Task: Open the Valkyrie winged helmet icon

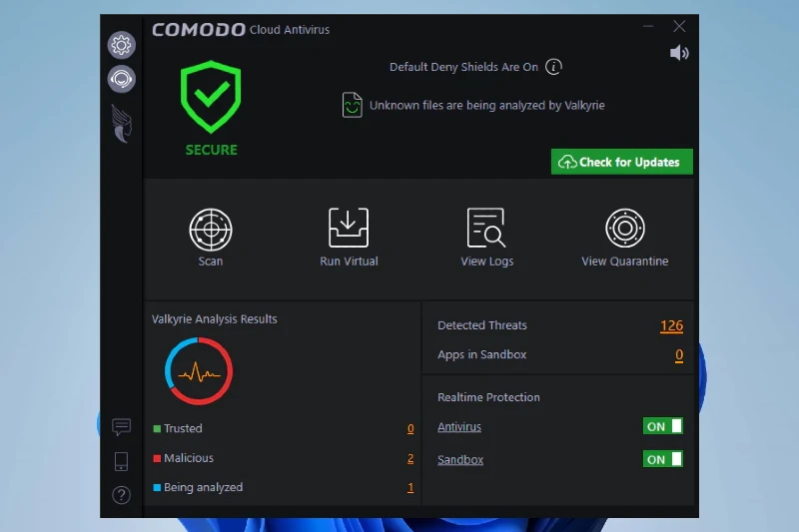Action: 122,124
